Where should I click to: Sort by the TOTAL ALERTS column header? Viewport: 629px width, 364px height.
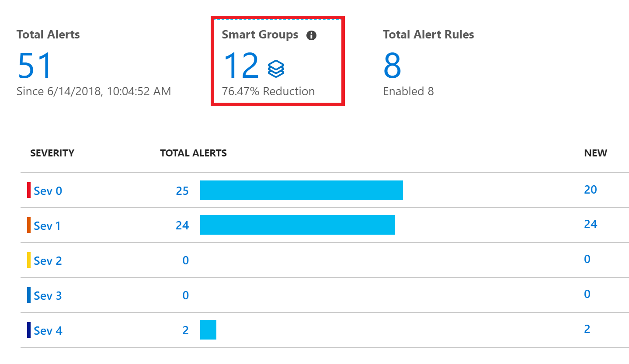pyautogui.click(x=193, y=153)
